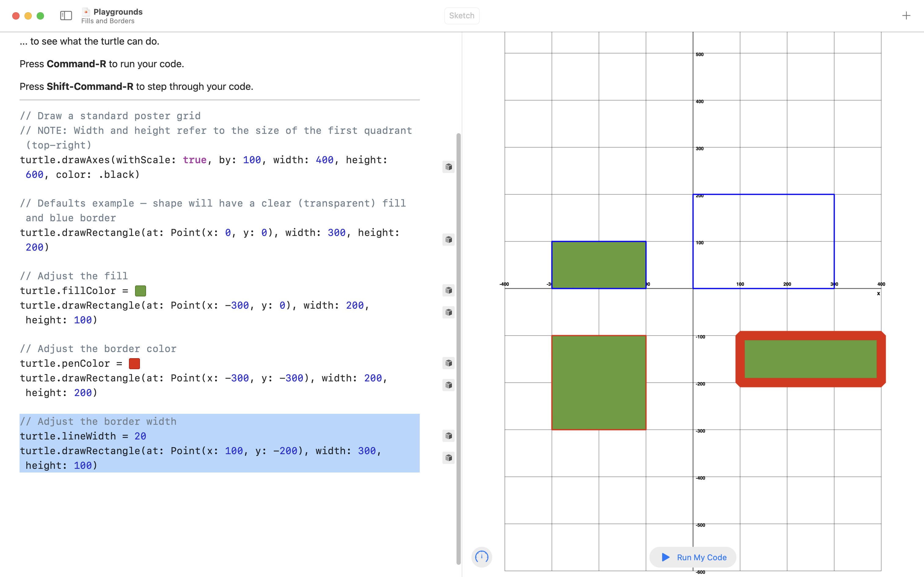Select the Sketch tab in title bar

[462, 16]
